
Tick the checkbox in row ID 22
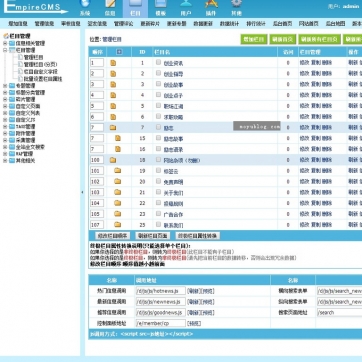[158, 203]
